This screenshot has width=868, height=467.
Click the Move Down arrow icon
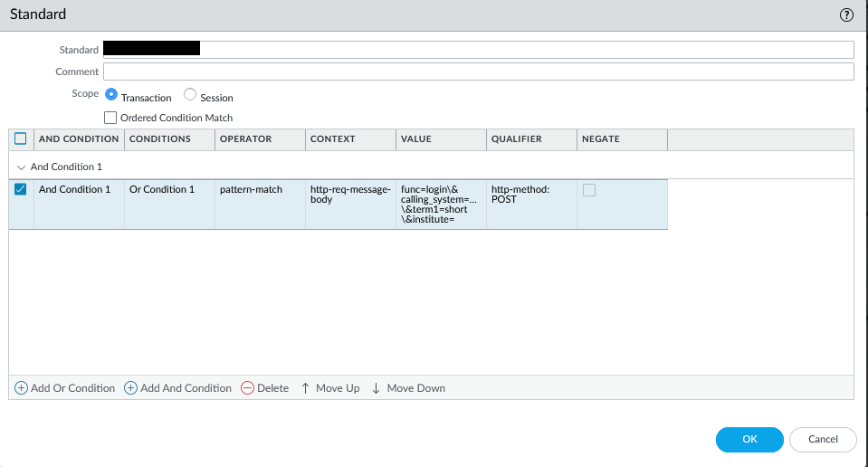(x=376, y=388)
